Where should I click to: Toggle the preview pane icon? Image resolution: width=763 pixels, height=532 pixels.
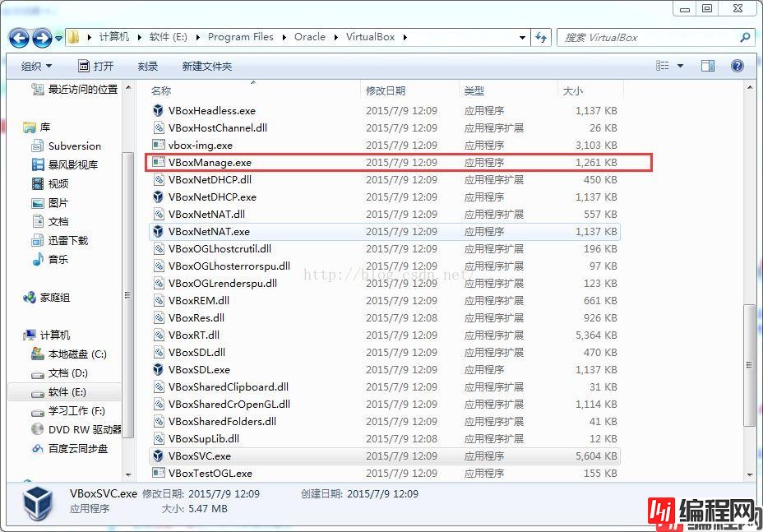(708, 66)
